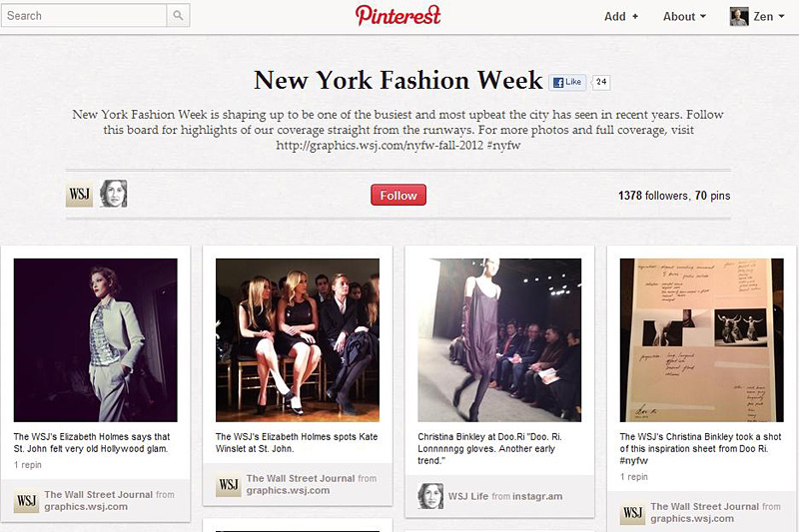The image size is (799, 532).
Task: Click WSJ logo under St. John glam pin
Action: [27, 500]
